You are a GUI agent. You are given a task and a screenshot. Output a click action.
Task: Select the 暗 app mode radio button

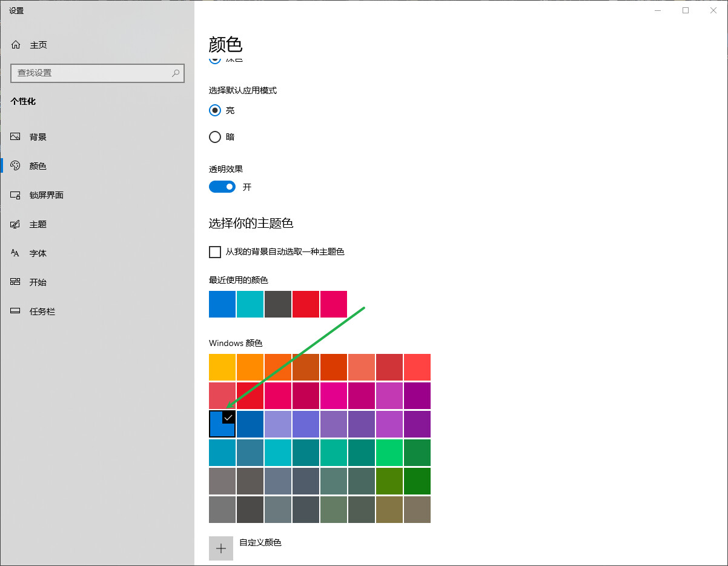pos(215,137)
